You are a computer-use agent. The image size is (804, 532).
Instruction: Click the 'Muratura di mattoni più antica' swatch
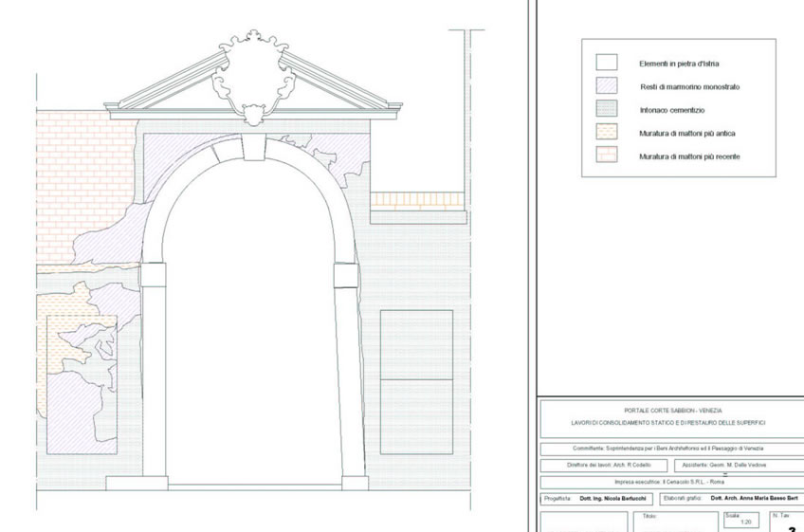pyautogui.click(x=607, y=132)
